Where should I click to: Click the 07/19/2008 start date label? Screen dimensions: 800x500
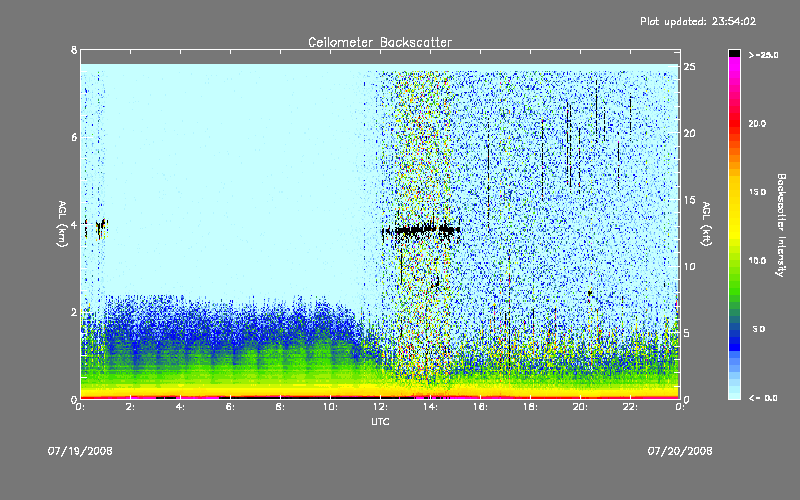[x=80, y=451]
